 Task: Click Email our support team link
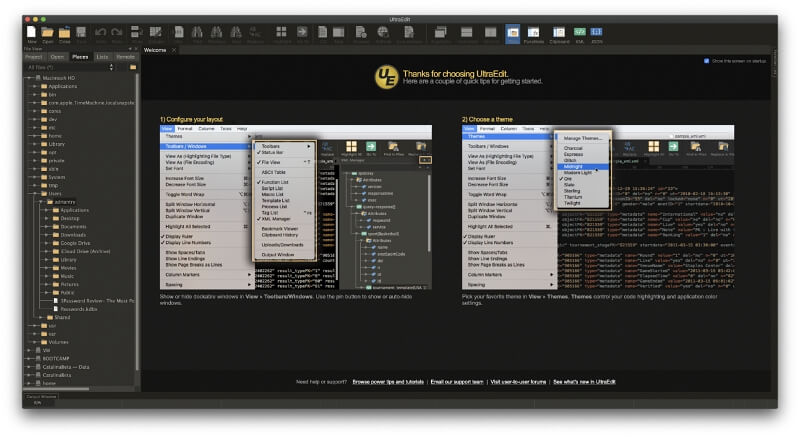(457, 382)
